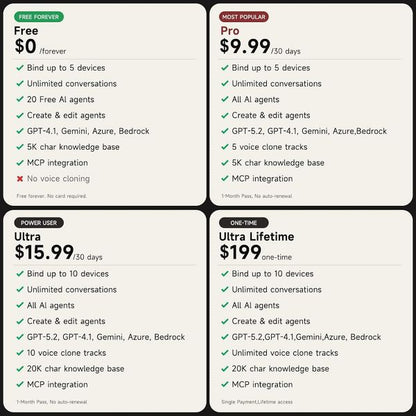The height and width of the screenshot is (416, 416).
Task: Click checkmark by Pro Bind up to 5 devices
Action: (x=225, y=68)
